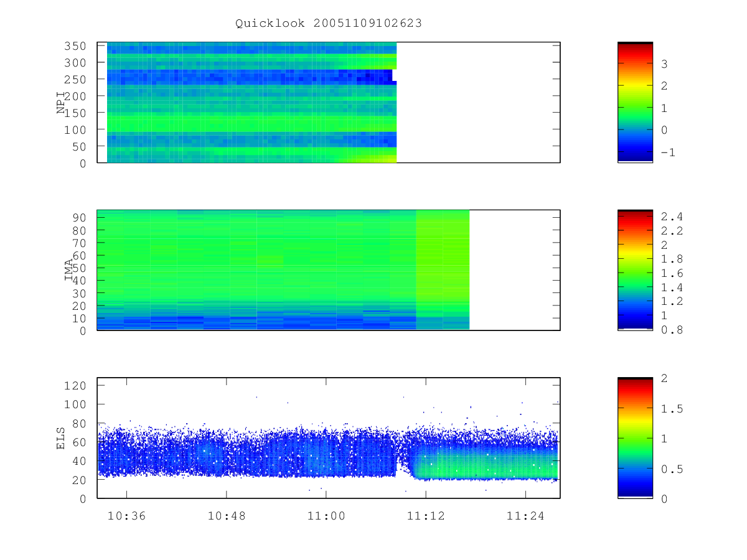Click the 11:12 time tick label
The width and height of the screenshot is (747, 560).
(426, 516)
